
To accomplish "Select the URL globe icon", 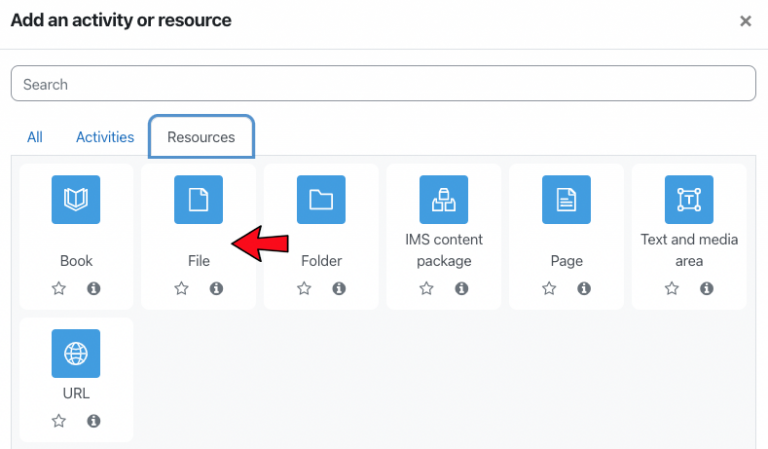I will click(x=76, y=354).
